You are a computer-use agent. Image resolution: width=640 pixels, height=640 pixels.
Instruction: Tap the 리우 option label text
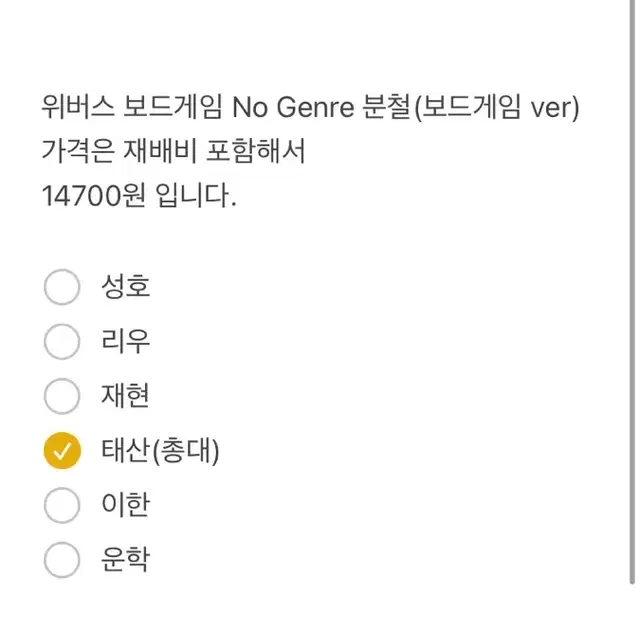click(125, 342)
